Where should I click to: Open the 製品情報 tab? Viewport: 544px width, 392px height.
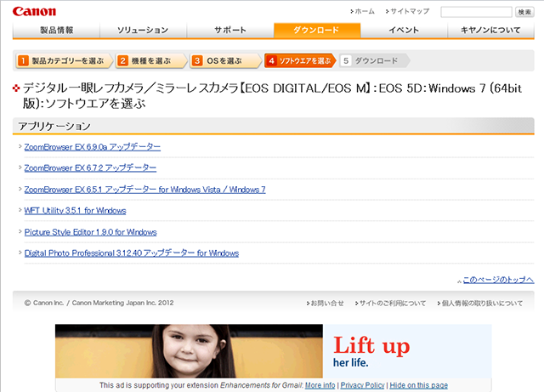tap(56, 31)
